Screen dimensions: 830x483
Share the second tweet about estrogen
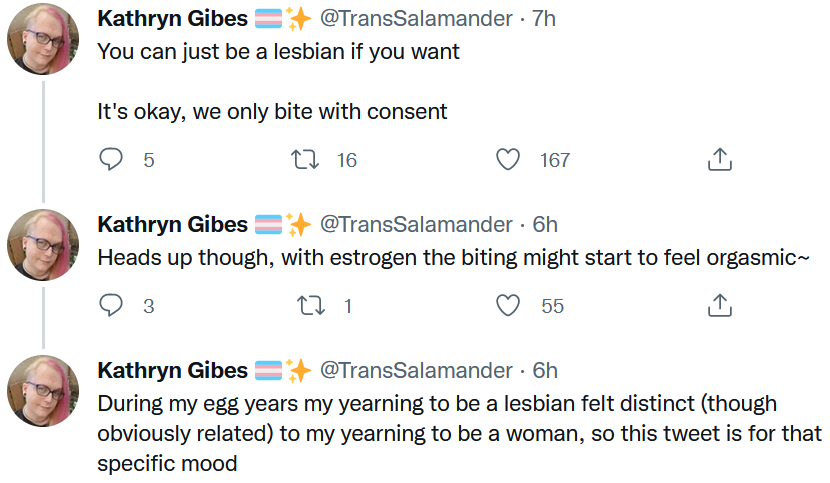pos(719,306)
